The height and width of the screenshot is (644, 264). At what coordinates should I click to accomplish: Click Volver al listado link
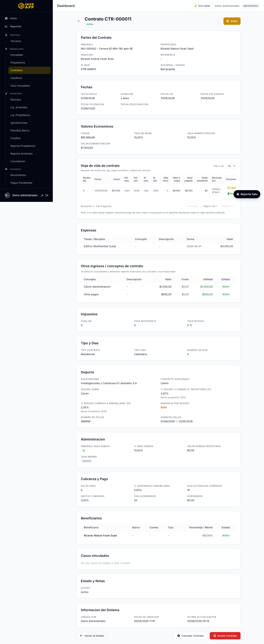[92, 636]
